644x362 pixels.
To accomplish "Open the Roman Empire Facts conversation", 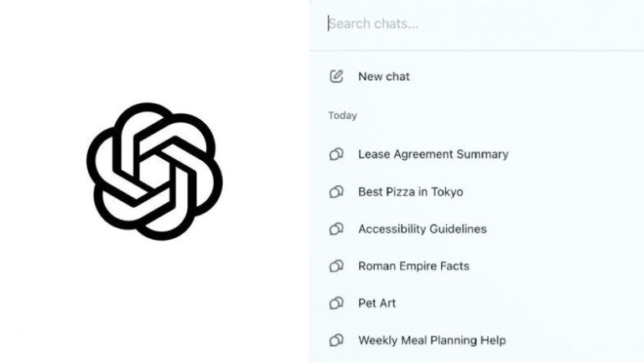I will tap(413, 266).
